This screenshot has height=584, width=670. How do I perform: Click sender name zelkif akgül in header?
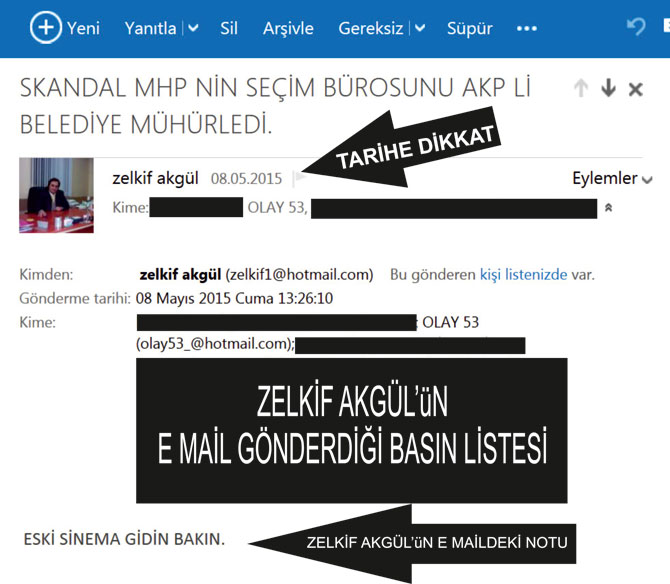(x=156, y=178)
